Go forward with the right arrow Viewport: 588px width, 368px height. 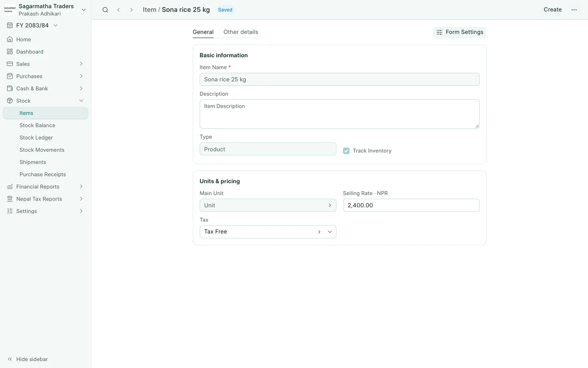131,10
